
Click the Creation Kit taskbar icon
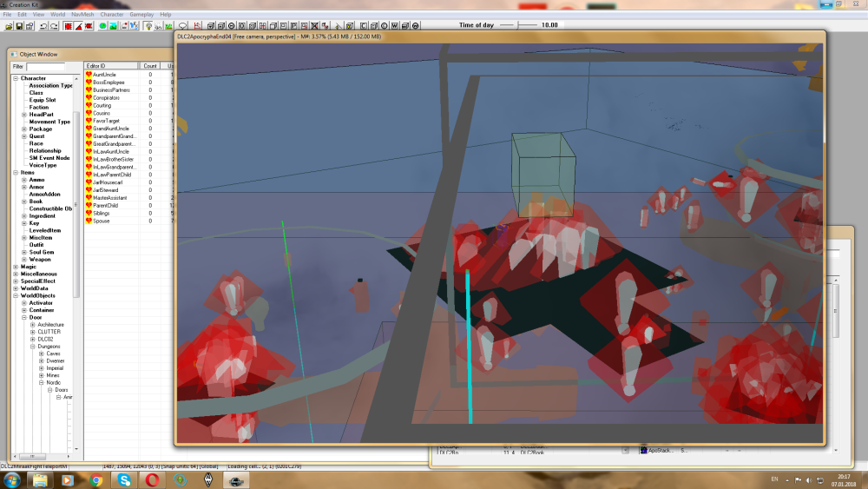click(236, 480)
